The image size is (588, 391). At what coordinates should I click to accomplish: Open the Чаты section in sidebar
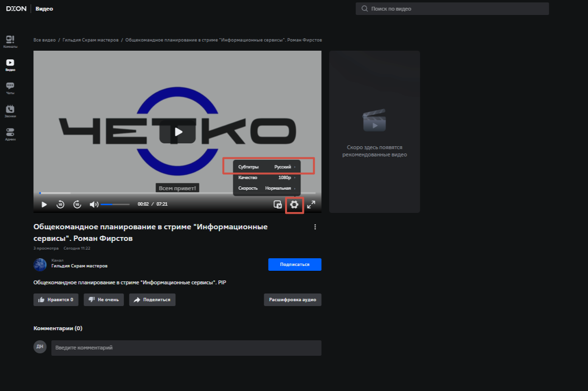[10, 88]
